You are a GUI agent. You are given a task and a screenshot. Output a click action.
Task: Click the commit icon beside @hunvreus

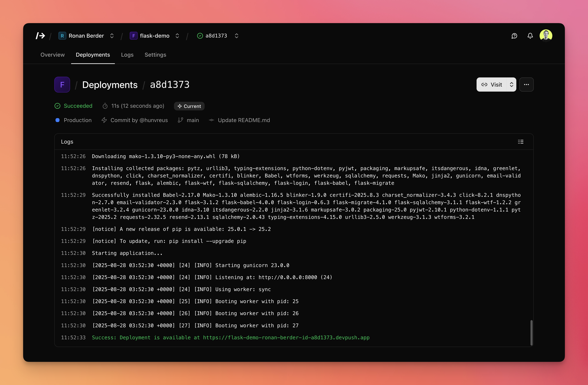pyautogui.click(x=104, y=120)
